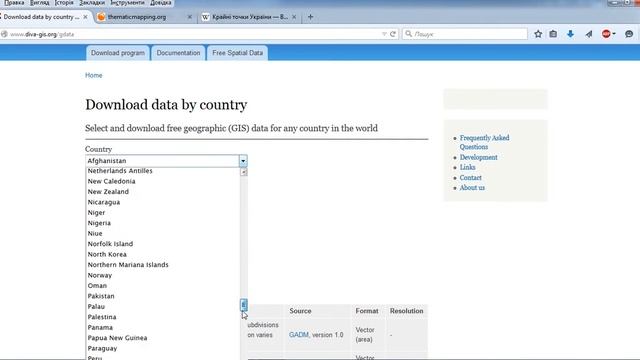Open the Інструменти menu
Viewport: 640px width, 360px height.
pos(127,3)
